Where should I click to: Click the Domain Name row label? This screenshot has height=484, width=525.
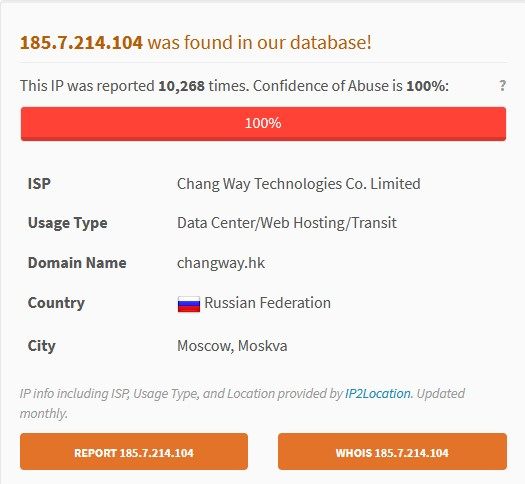tap(77, 263)
